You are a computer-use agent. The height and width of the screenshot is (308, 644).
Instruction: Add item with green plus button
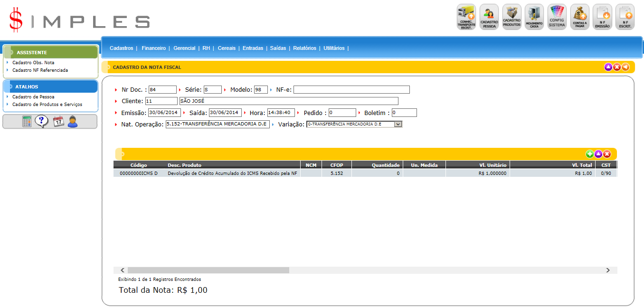pos(589,154)
